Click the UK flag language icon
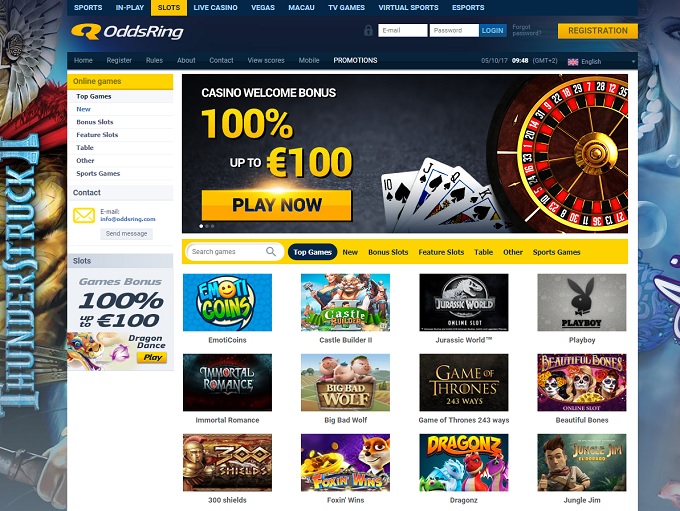The width and height of the screenshot is (680, 511). tap(573, 62)
